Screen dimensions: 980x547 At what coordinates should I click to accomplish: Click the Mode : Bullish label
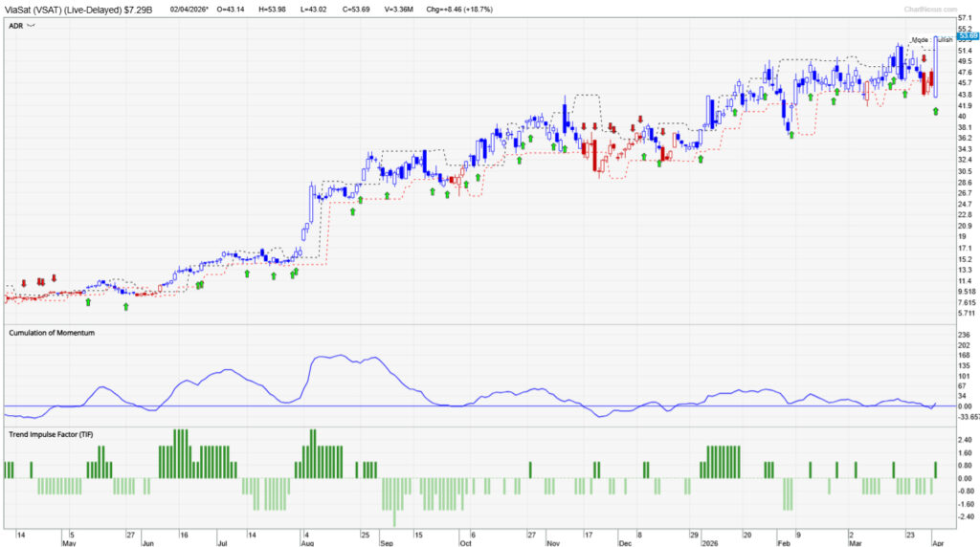(932, 40)
